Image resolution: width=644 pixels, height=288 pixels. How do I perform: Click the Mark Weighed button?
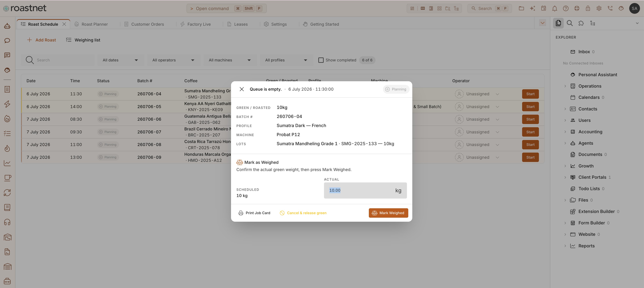coord(388,213)
